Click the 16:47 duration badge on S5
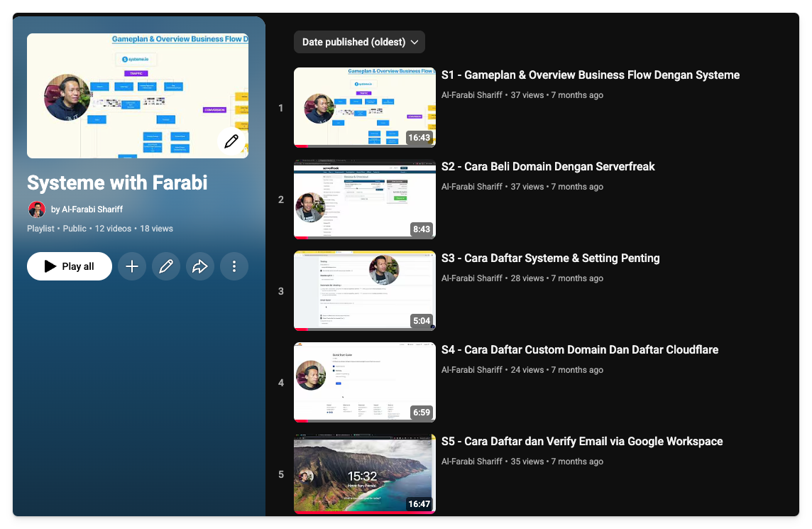The width and height of the screenshot is (812, 529). click(419, 504)
